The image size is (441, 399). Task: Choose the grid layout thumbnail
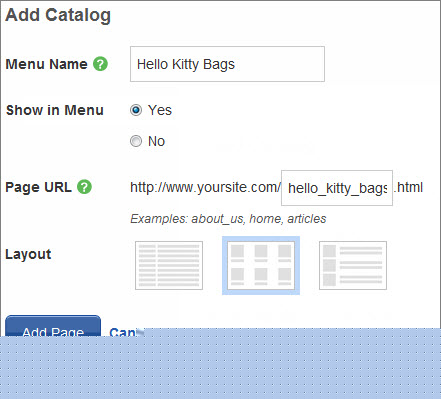(261, 265)
